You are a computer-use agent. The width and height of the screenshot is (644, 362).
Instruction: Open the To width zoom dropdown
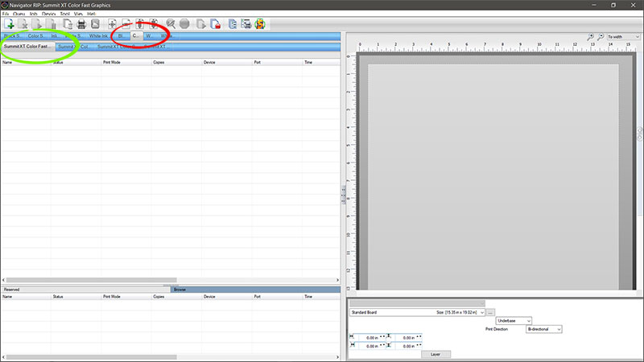[x=623, y=36]
